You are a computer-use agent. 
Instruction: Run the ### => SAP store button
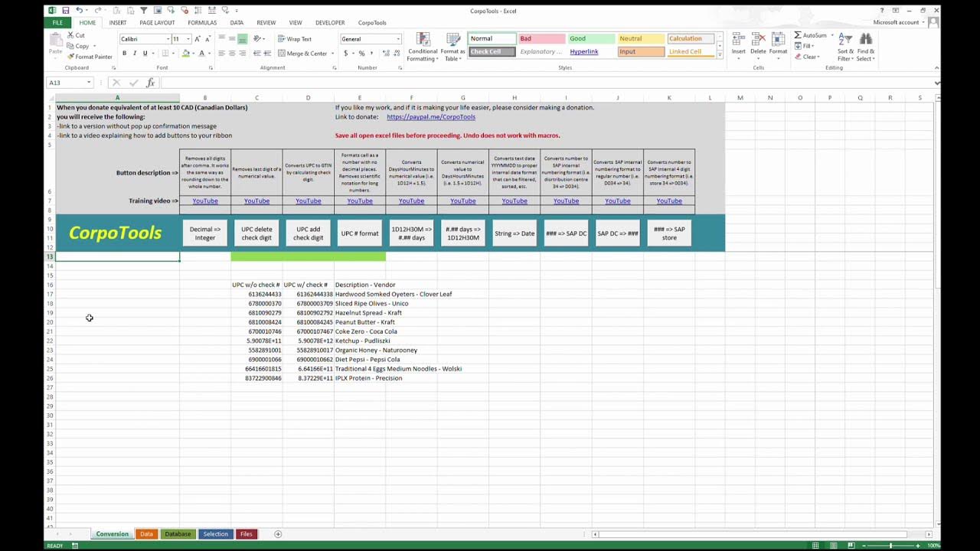669,233
